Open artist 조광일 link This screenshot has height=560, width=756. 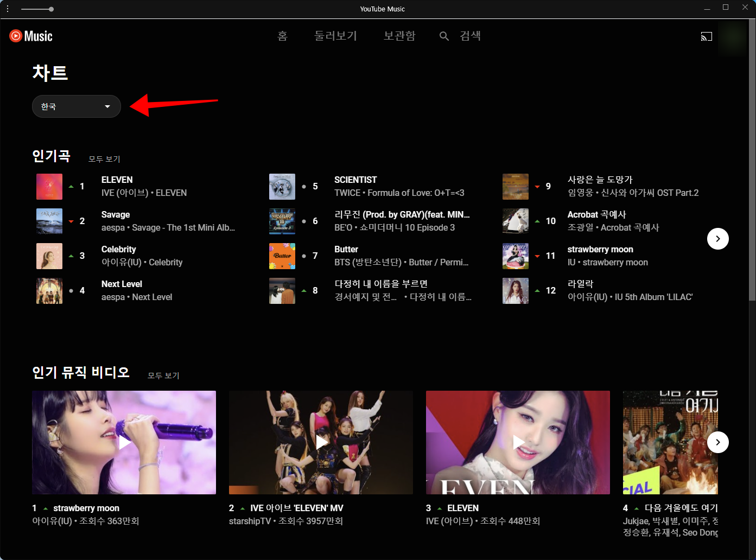[x=580, y=227]
